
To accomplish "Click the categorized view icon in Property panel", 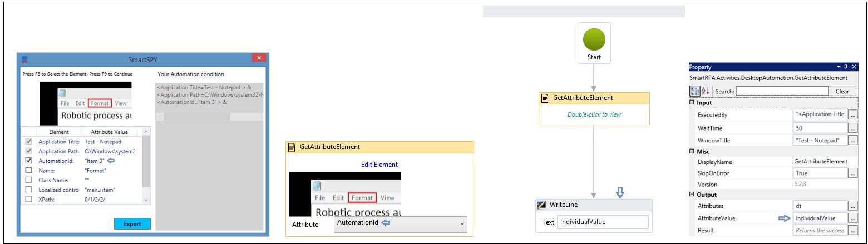I will [x=694, y=91].
